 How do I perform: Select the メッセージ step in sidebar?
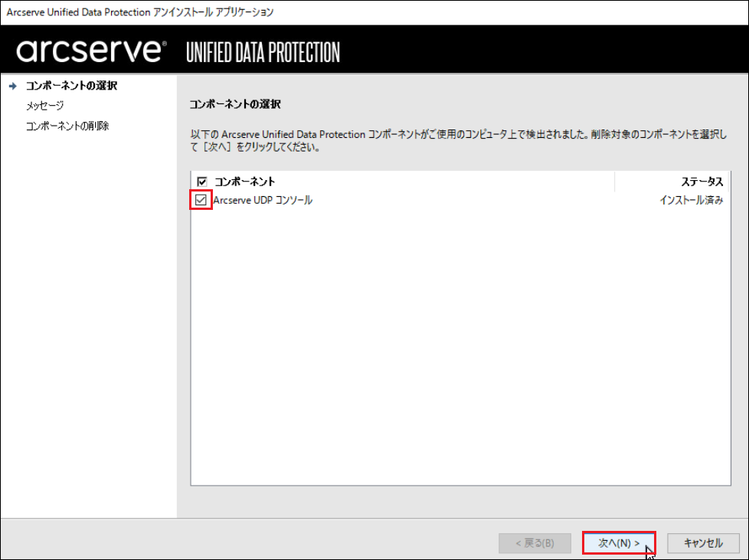(x=45, y=106)
